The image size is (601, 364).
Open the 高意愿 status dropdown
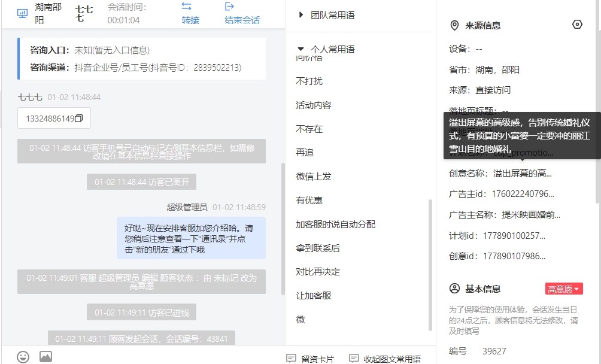point(564,289)
